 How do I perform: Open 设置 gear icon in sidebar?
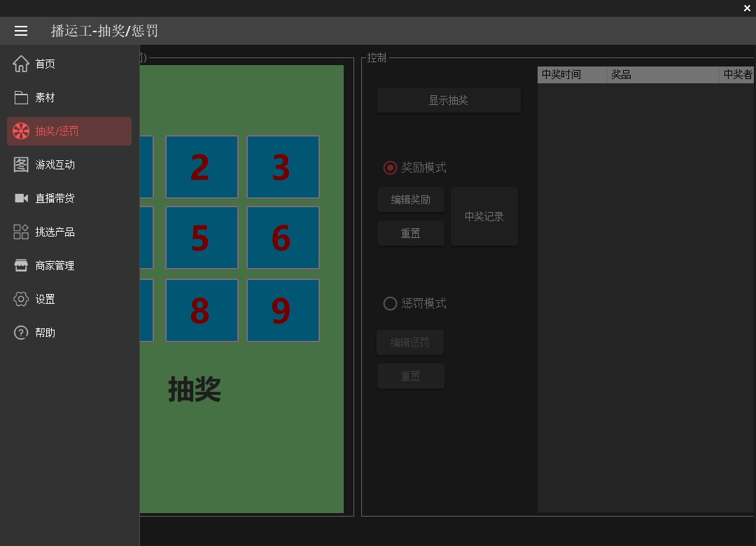click(x=21, y=299)
